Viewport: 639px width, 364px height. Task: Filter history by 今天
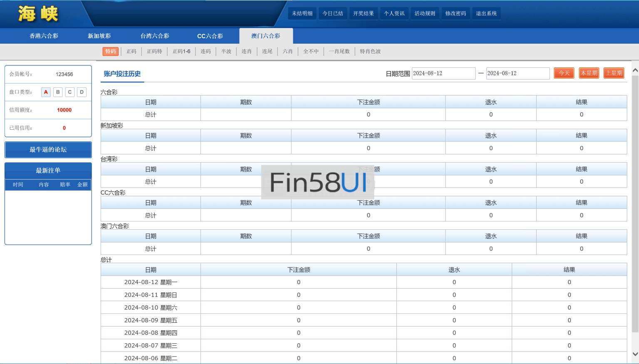pyautogui.click(x=564, y=73)
